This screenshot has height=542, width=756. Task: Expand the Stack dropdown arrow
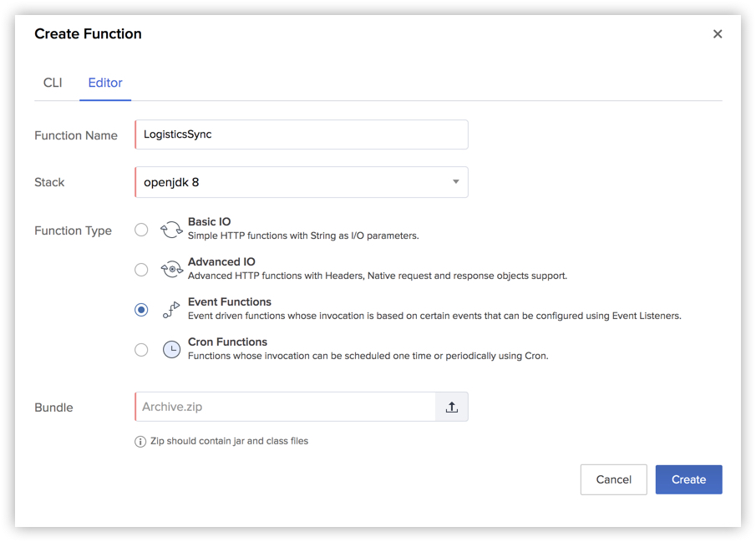tap(455, 182)
